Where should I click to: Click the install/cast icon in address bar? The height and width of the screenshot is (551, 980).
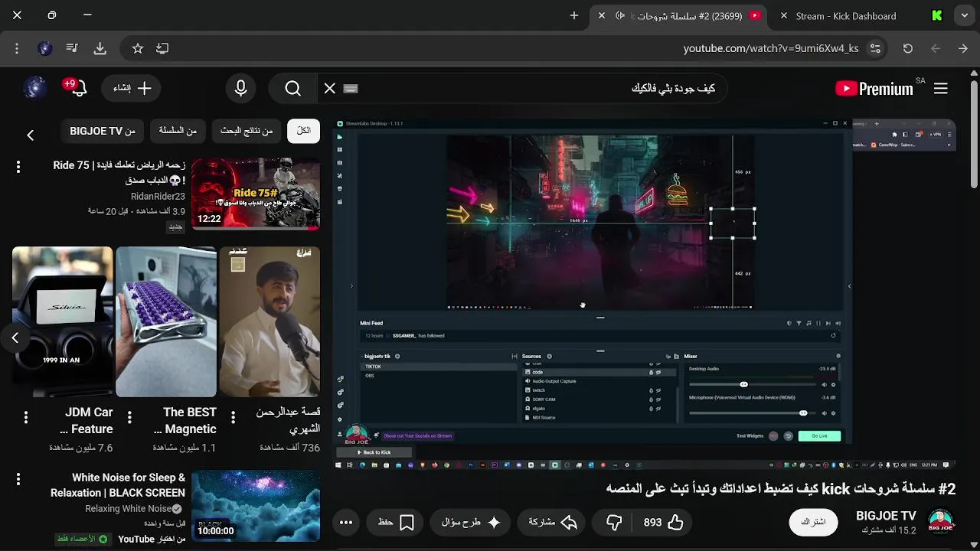tap(162, 48)
